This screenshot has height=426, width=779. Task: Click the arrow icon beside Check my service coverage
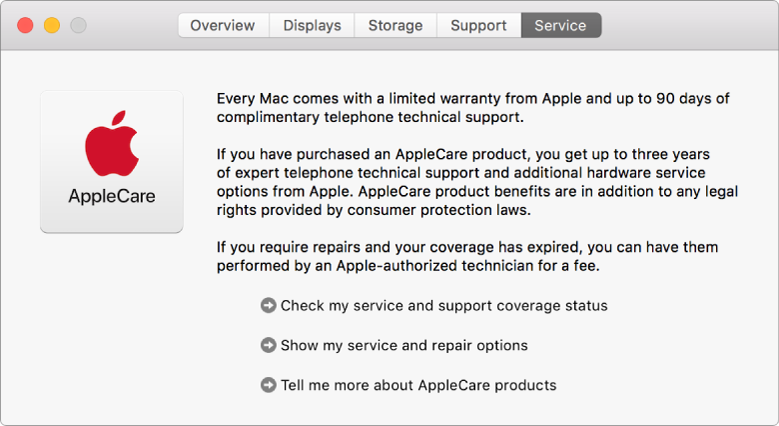(268, 305)
